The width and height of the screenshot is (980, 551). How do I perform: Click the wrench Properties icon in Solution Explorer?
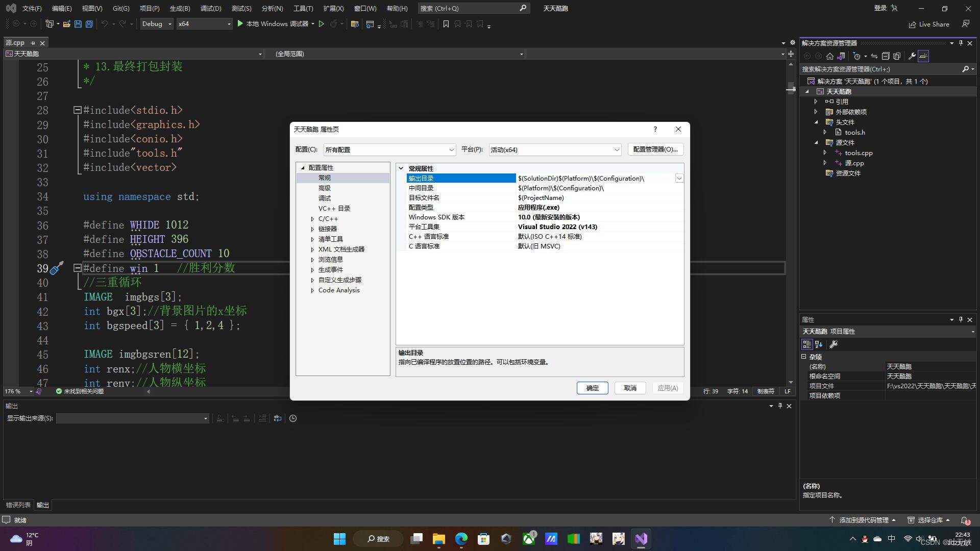click(912, 56)
